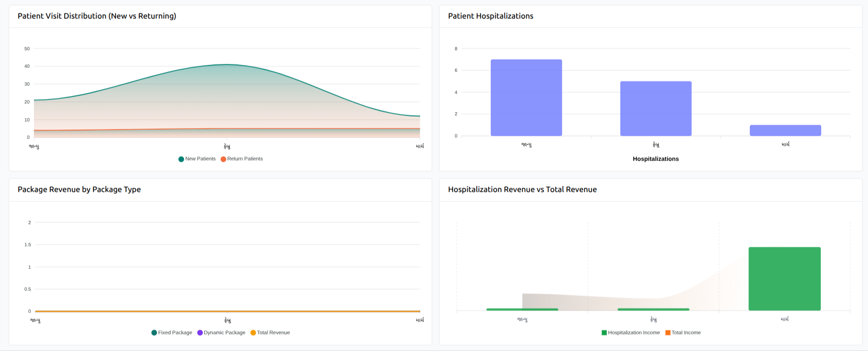The width and height of the screenshot is (868, 351).
Task: Toggle the New Patients legend item
Action: [197, 159]
